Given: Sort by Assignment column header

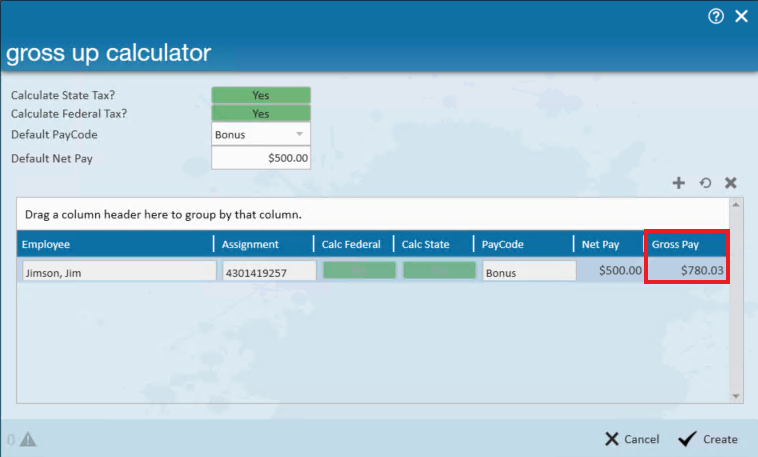Looking at the screenshot, I should [x=264, y=244].
